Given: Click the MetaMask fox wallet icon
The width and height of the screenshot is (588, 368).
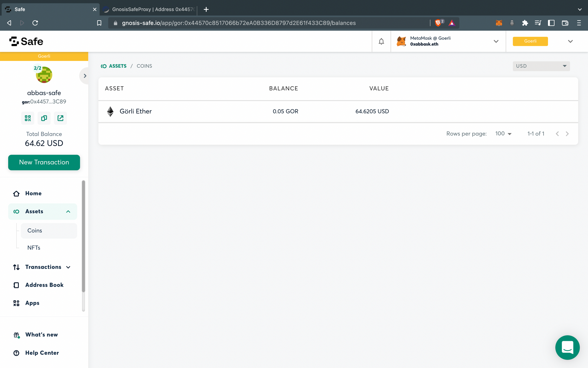Looking at the screenshot, I should point(402,41).
